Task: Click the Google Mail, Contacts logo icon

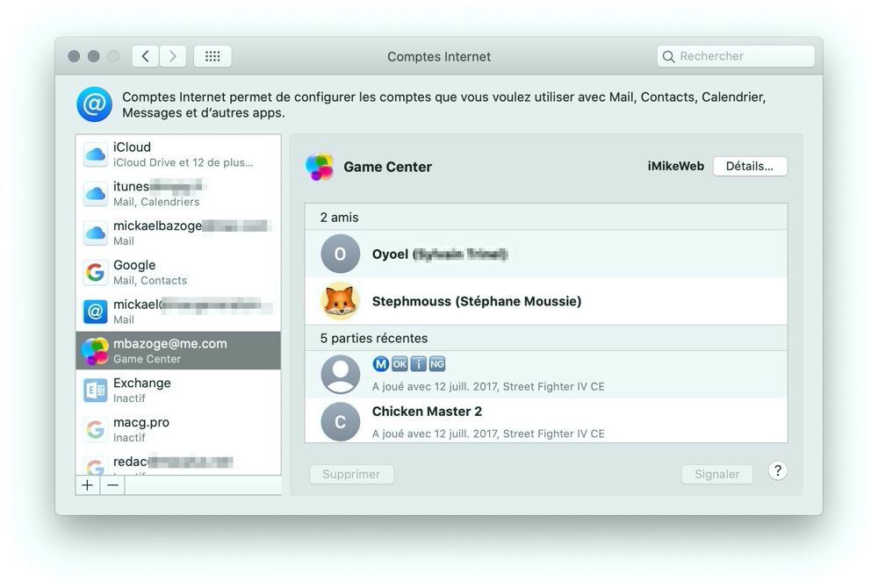Action: click(x=96, y=272)
